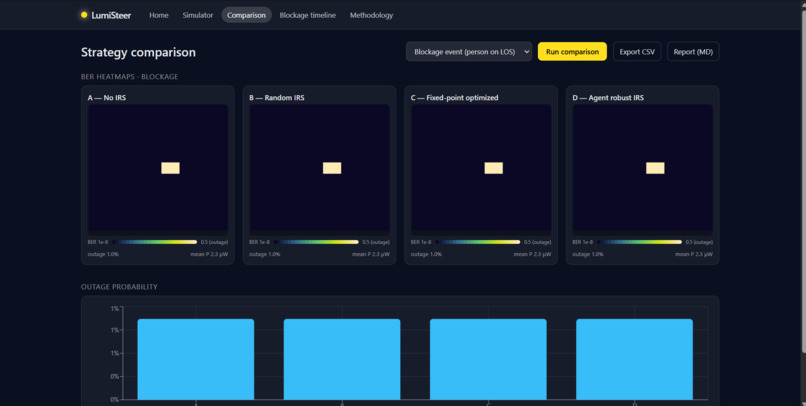Click the B — Random IRS heatmap
The image size is (806, 406).
tap(319, 170)
